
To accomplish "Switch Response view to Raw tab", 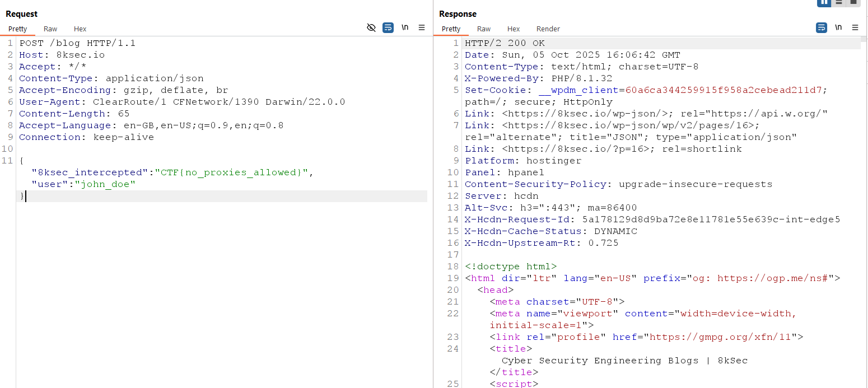I will tap(484, 29).
